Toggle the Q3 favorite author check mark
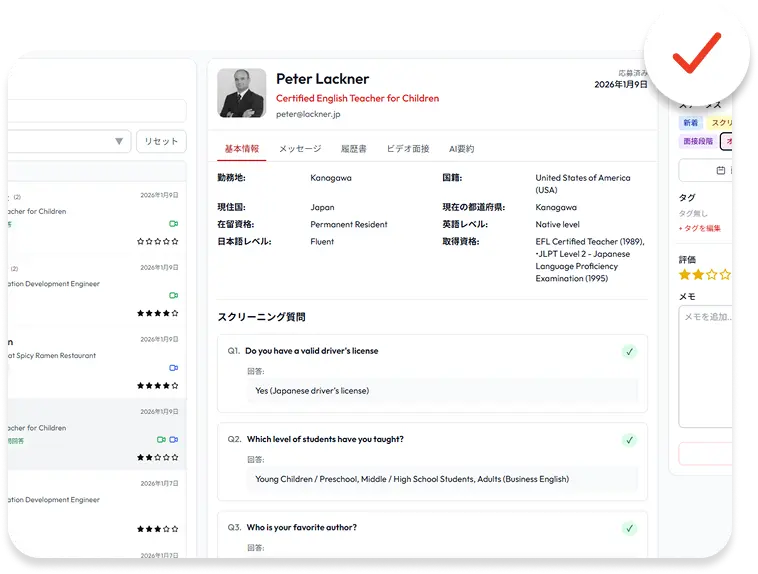This screenshot has width=758, height=574. pyautogui.click(x=629, y=529)
